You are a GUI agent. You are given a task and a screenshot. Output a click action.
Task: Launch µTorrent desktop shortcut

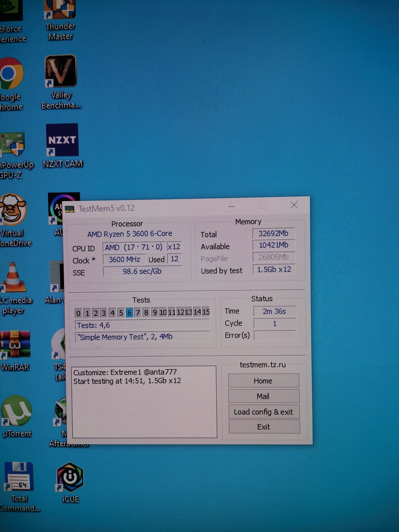click(17, 416)
